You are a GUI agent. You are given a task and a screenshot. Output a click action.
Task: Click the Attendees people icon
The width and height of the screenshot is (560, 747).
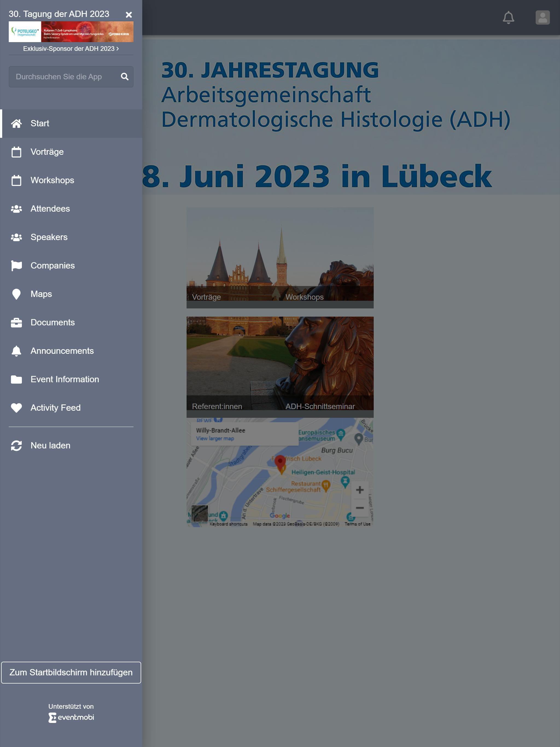(16, 209)
